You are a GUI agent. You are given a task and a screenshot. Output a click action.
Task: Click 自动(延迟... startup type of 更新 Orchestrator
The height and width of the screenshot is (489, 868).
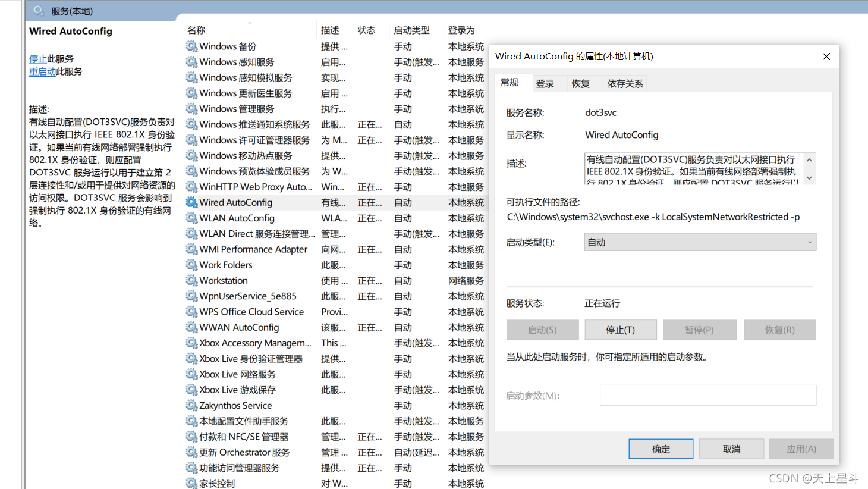pyautogui.click(x=417, y=453)
